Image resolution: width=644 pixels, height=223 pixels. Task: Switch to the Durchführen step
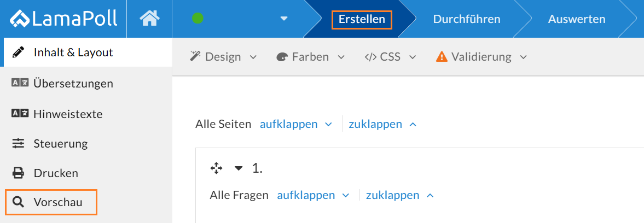(467, 19)
